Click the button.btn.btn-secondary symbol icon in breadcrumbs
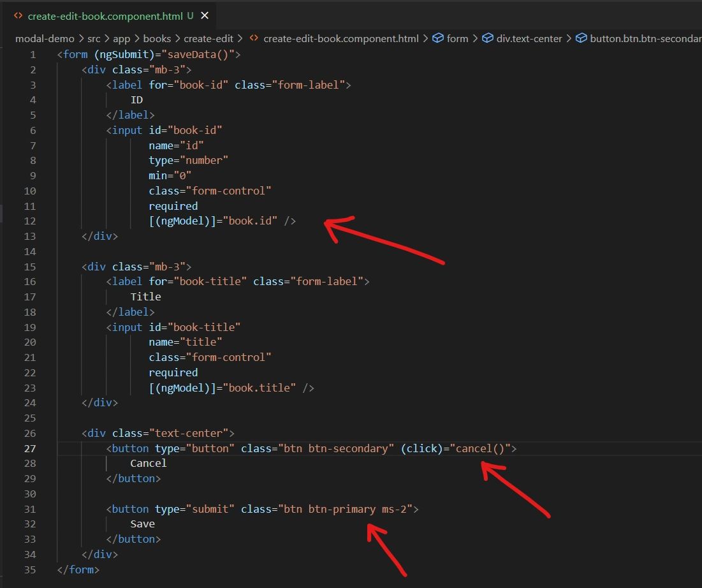 [x=582, y=38]
